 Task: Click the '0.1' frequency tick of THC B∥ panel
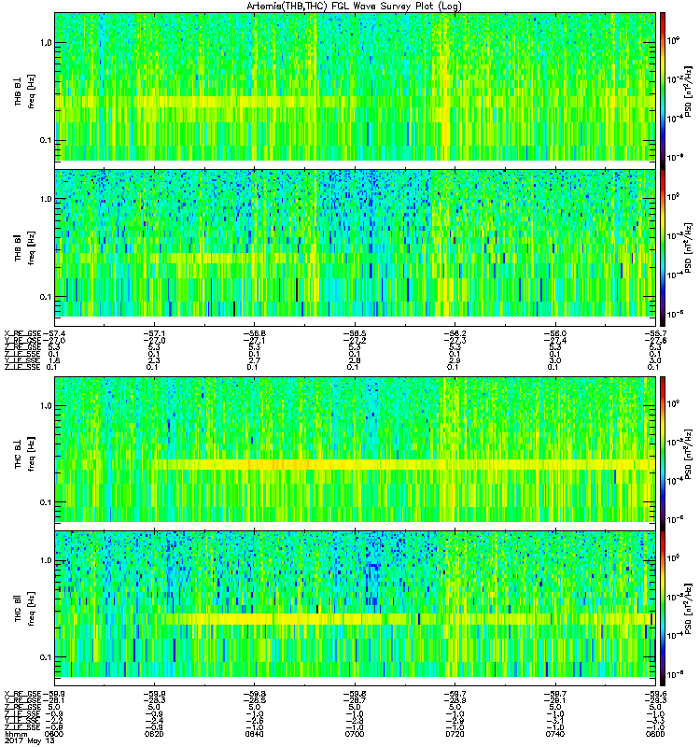point(46,657)
